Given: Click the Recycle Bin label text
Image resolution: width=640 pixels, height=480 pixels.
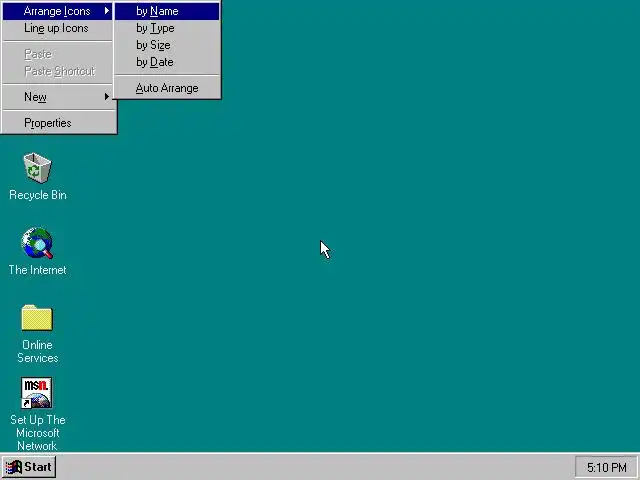Looking at the screenshot, I should pos(38,195).
